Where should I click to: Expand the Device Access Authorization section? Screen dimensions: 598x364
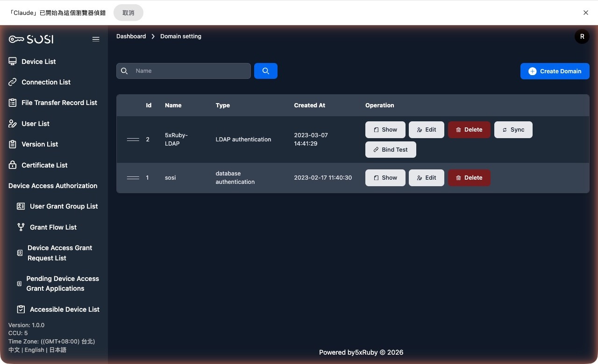pyautogui.click(x=53, y=185)
